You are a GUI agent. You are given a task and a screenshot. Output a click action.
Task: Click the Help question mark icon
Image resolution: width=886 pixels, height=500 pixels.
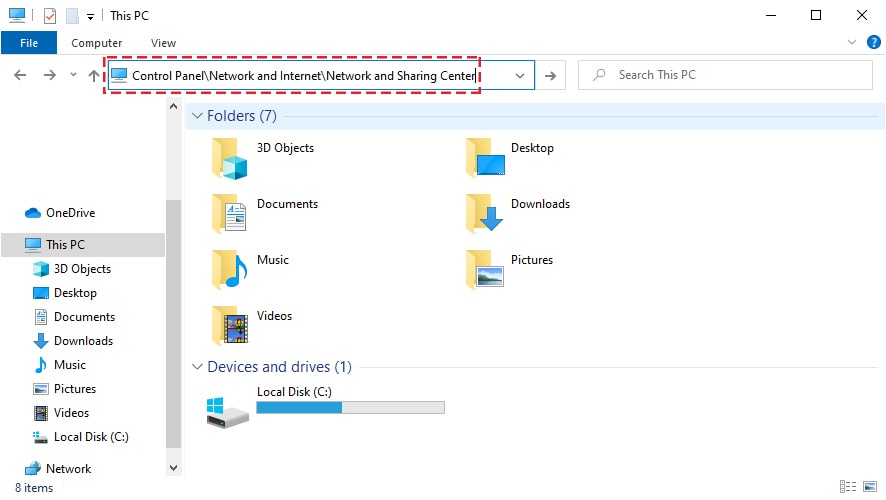[871, 43]
